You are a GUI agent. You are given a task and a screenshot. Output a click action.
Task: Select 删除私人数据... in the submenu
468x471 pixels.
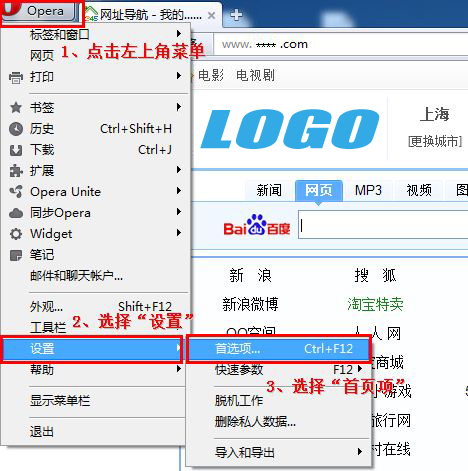[279, 422]
